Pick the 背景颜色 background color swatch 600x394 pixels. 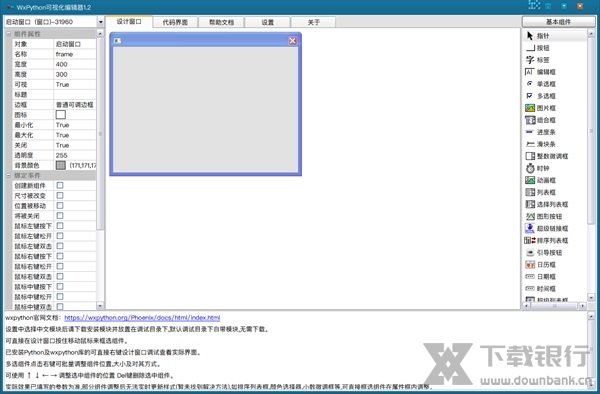pyautogui.click(x=60, y=165)
